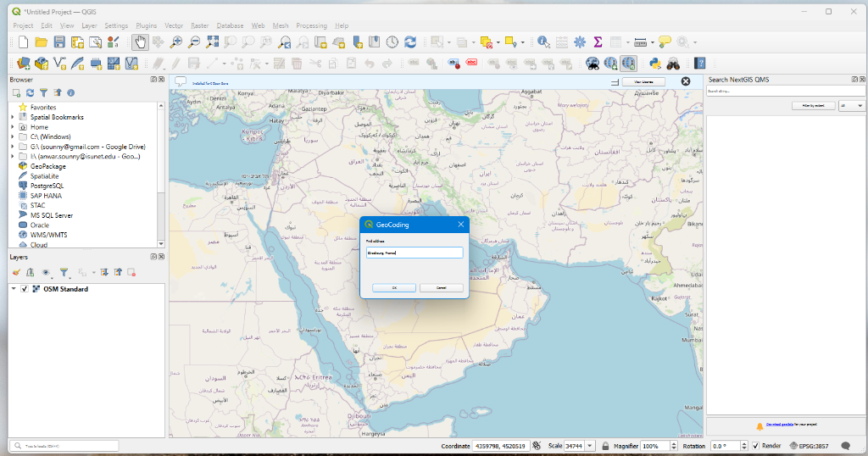
Task: Open the Project menu
Action: coord(23,25)
